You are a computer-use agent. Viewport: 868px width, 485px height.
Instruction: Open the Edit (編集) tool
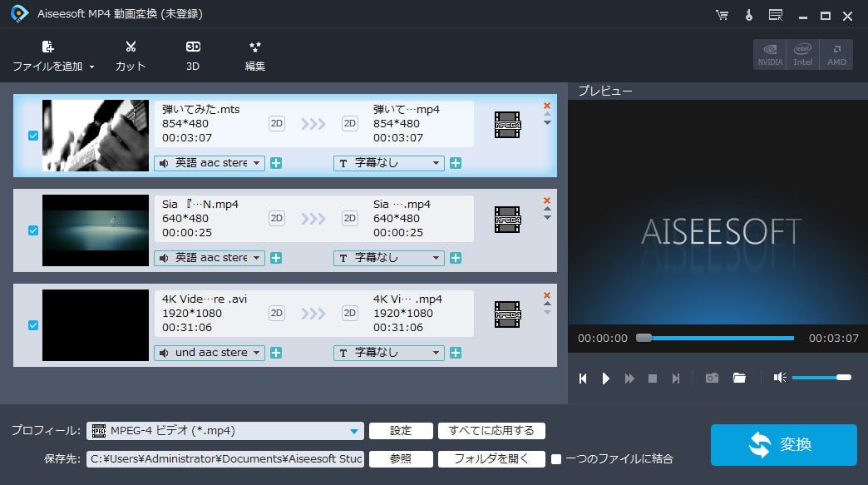254,56
